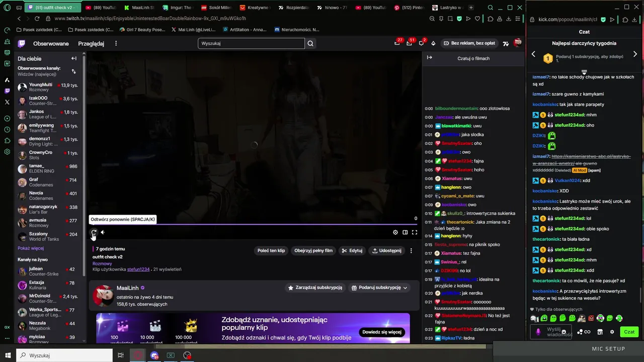Image resolution: width=644 pixels, height=362 pixels.
Task: Click the Twitch logo home icon
Action: 22,44
